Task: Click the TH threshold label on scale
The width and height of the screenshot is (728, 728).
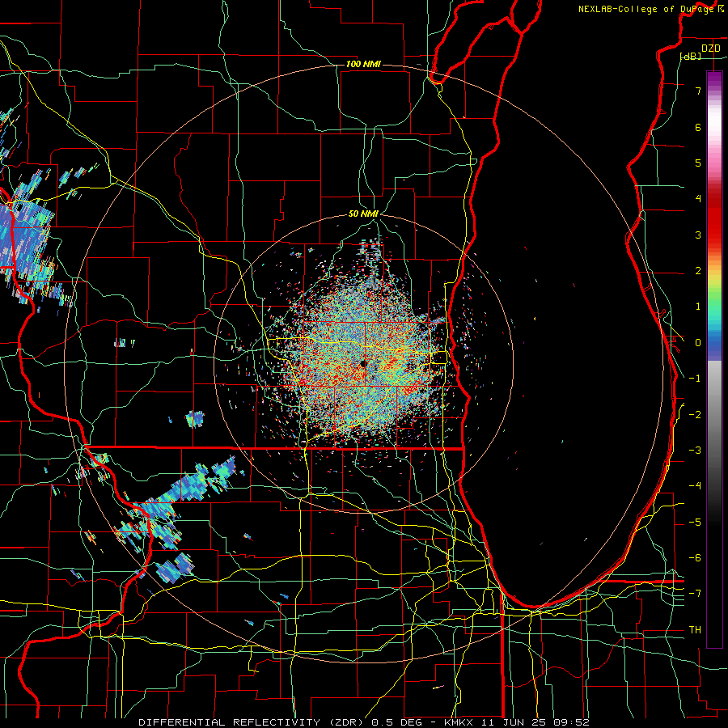Action: click(695, 630)
